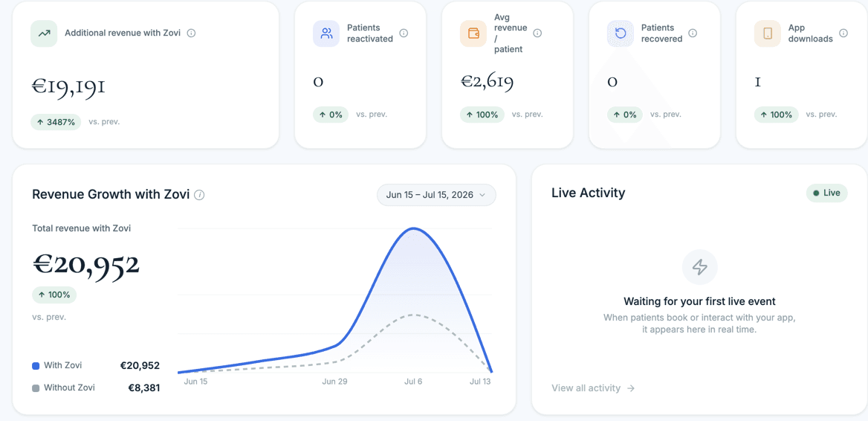The width and height of the screenshot is (868, 421).
Task: Click the 100% badge under total revenue €20,952
Action: pos(54,295)
